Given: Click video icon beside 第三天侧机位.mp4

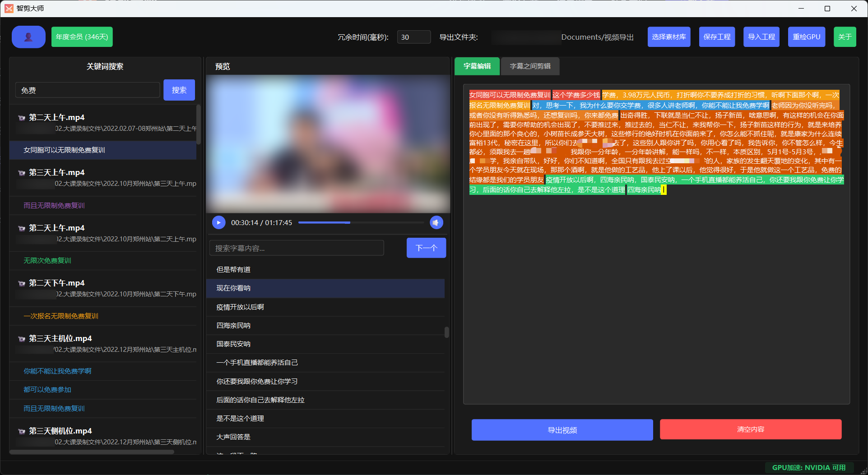Looking at the screenshot, I should coord(21,431).
